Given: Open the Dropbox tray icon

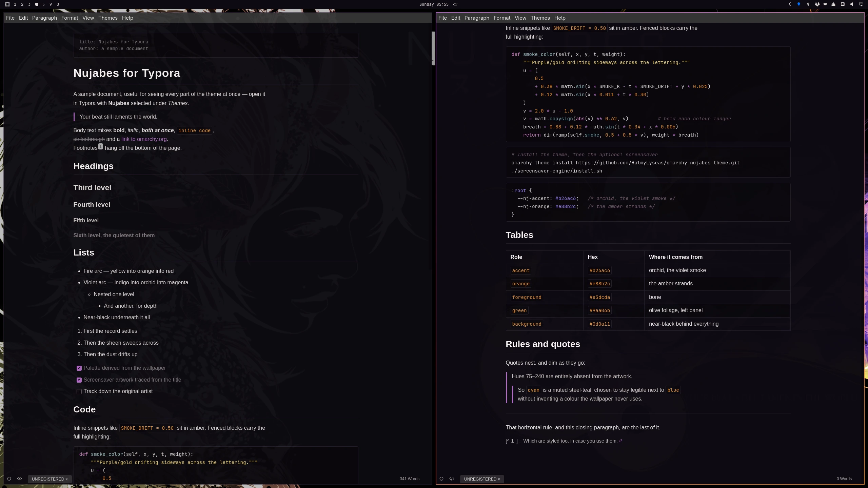Looking at the screenshot, I should pyautogui.click(x=817, y=4).
